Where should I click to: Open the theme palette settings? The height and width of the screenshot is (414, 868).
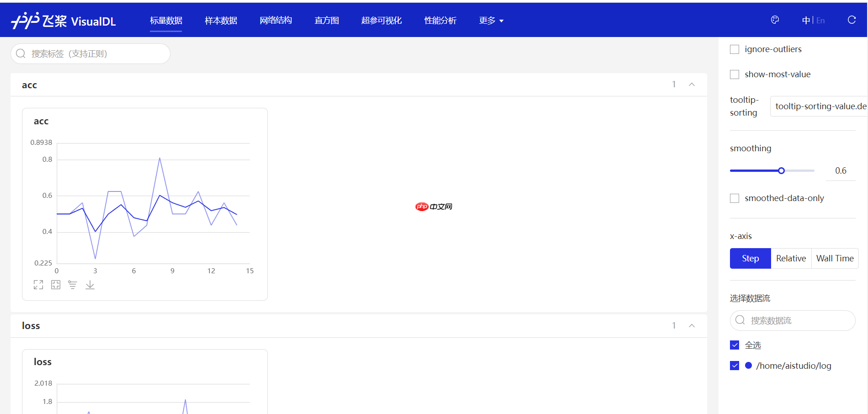tap(775, 20)
